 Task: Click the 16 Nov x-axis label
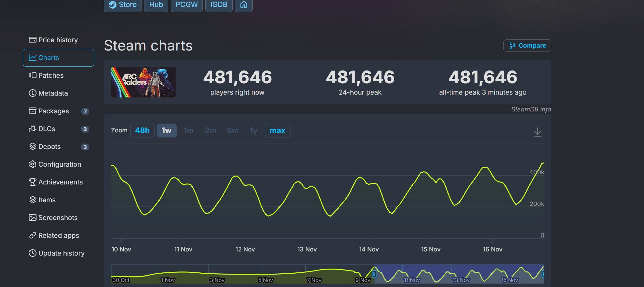coord(493,250)
